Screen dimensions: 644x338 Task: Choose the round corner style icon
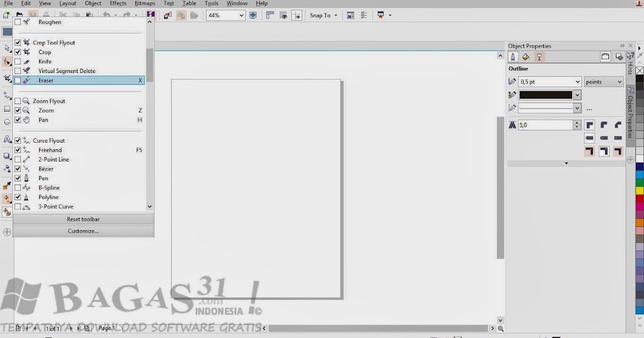tap(604, 124)
